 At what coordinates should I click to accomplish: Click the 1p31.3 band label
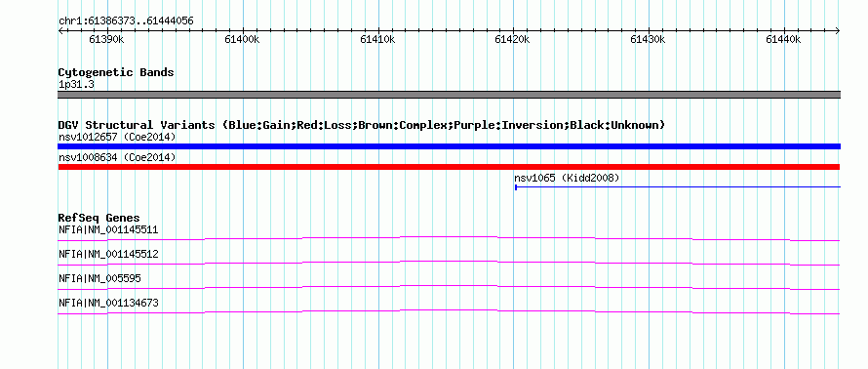click(x=76, y=85)
